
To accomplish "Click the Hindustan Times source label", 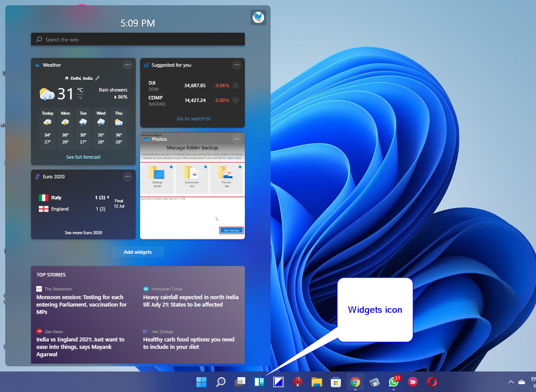I will [x=167, y=289].
